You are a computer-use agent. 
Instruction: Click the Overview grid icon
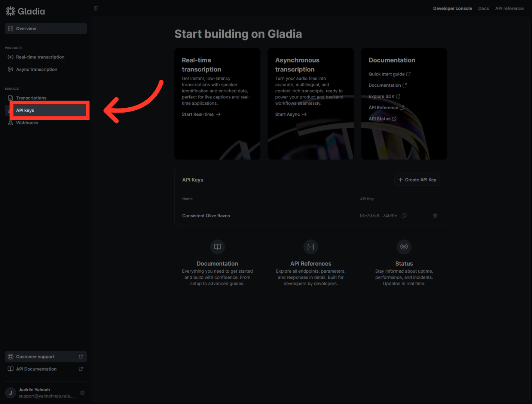(10, 28)
